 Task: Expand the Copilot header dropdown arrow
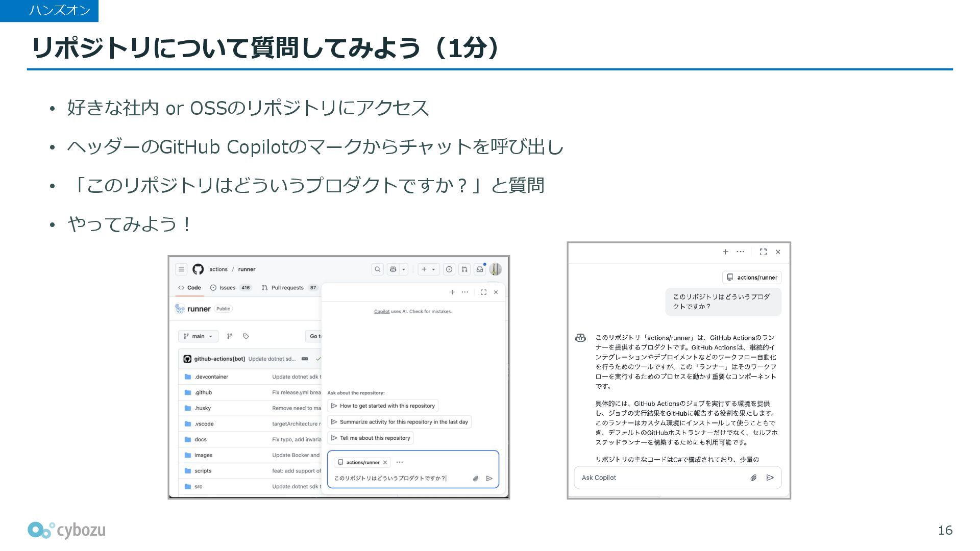tap(403, 269)
